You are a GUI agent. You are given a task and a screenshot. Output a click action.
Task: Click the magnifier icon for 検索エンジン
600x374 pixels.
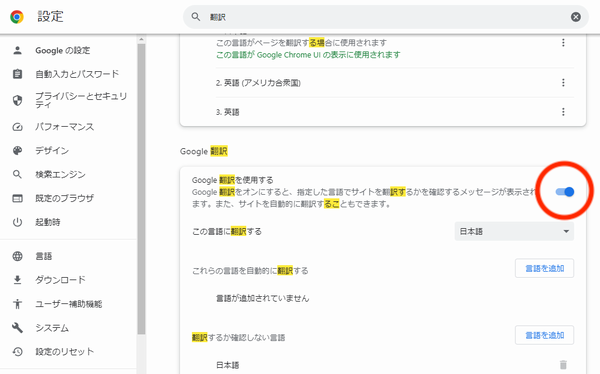click(x=17, y=174)
